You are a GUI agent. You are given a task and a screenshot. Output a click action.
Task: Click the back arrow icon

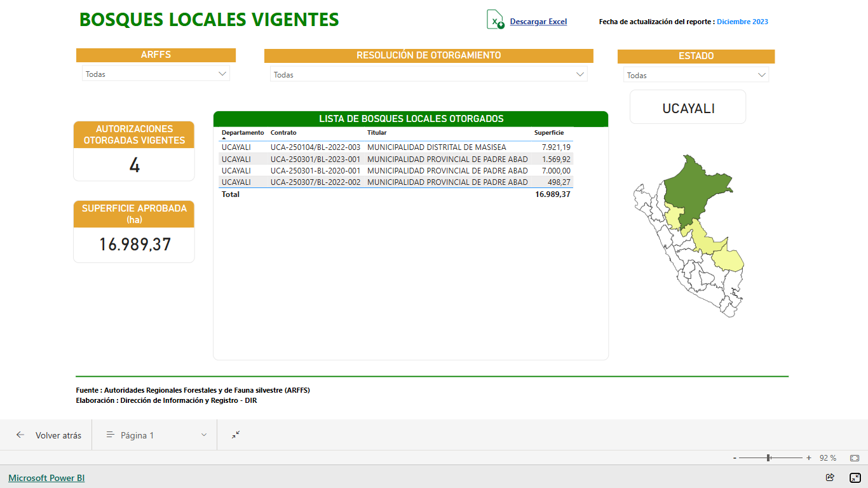point(20,435)
